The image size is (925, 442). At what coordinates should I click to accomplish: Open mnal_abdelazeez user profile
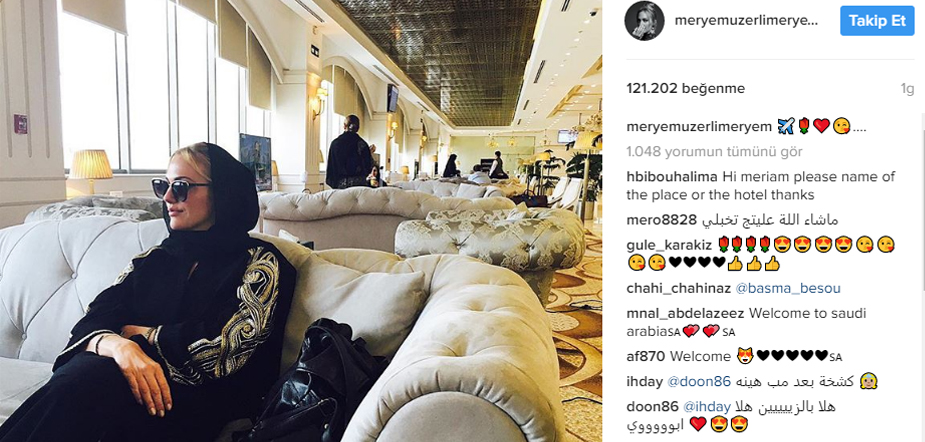point(685,313)
